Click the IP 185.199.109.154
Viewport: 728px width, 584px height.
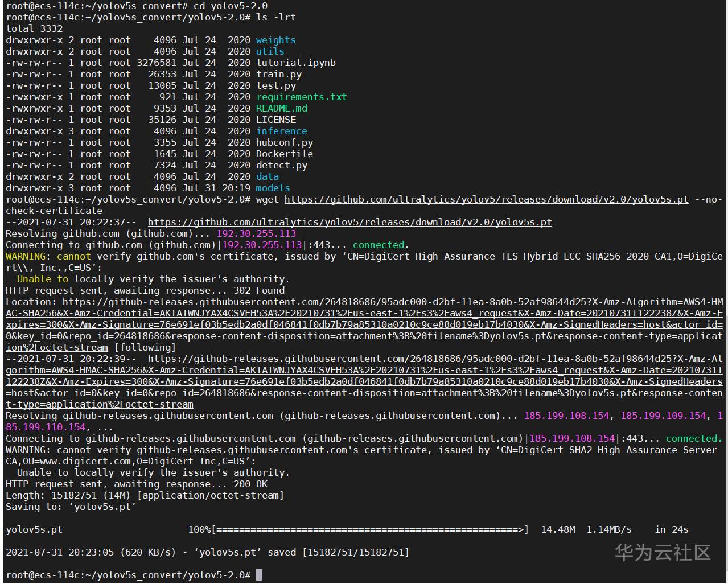663,416
